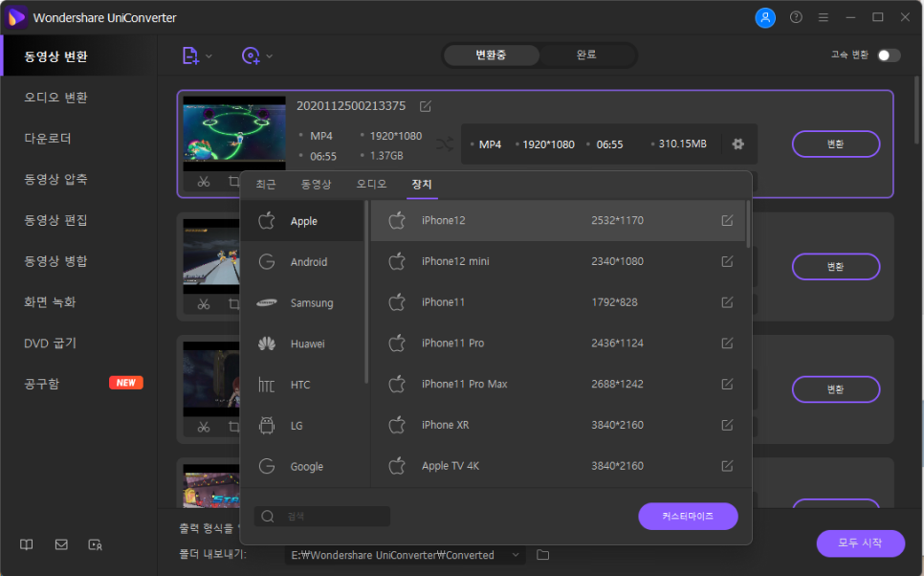
Task: Open the add file dropdown arrow
Action: pyautogui.click(x=209, y=56)
